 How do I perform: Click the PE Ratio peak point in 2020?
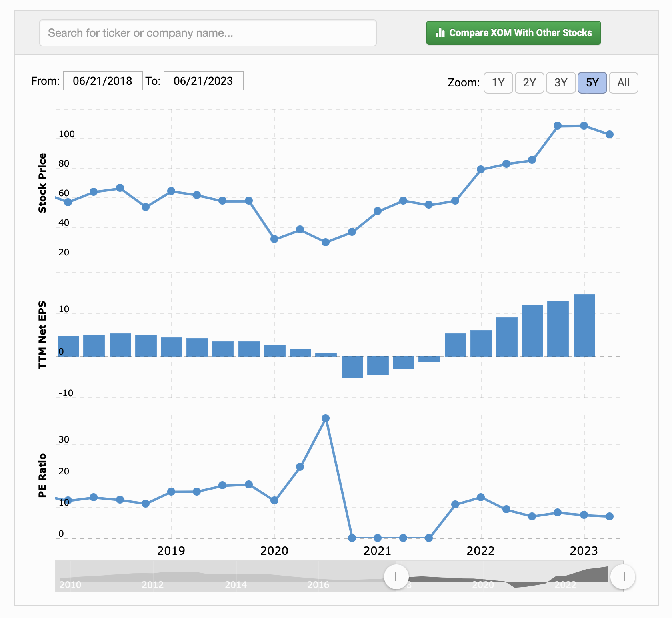click(x=326, y=418)
